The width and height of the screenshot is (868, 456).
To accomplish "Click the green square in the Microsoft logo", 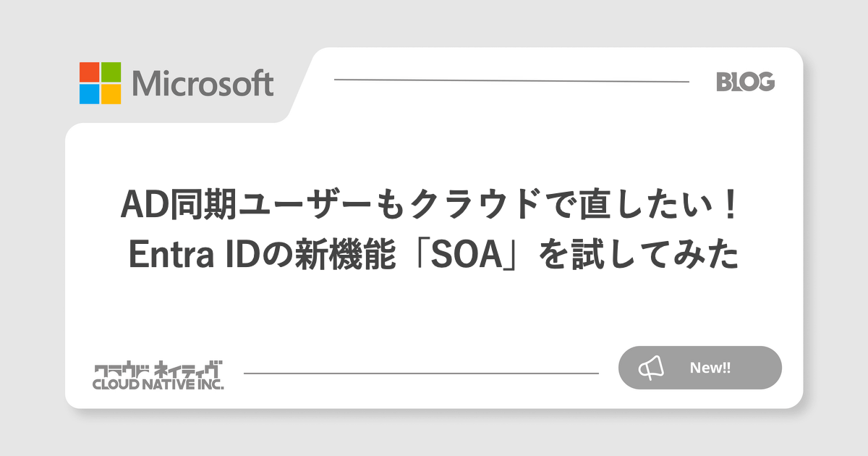I will 111,72.
